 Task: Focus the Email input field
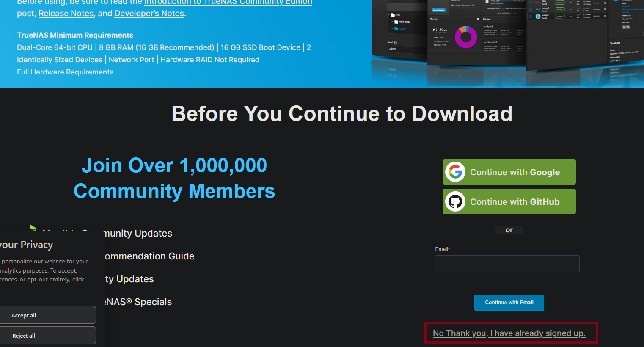click(x=507, y=264)
